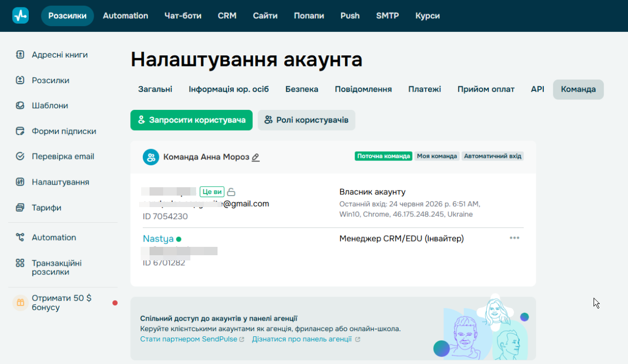Click the Тарифи sidebar icon
This screenshot has height=364, width=628.
tap(20, 208)
